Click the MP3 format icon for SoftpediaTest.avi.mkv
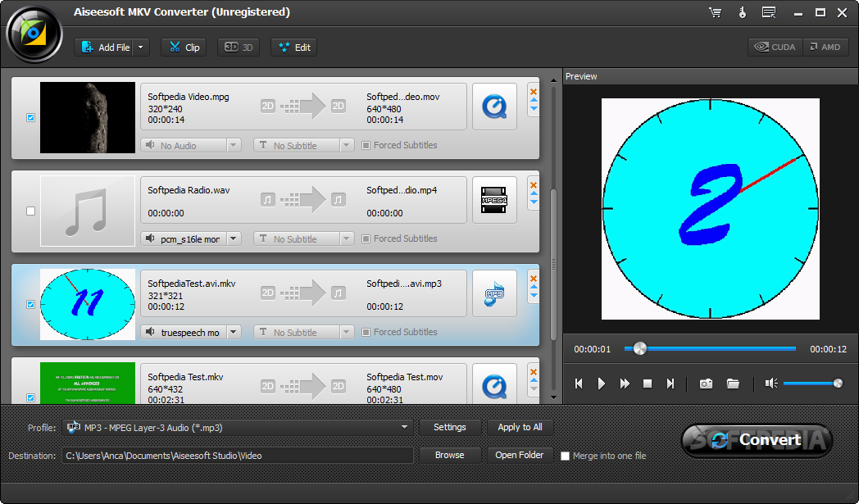Image resolution: width=859 pixels, height=504 pixels. 494,293
